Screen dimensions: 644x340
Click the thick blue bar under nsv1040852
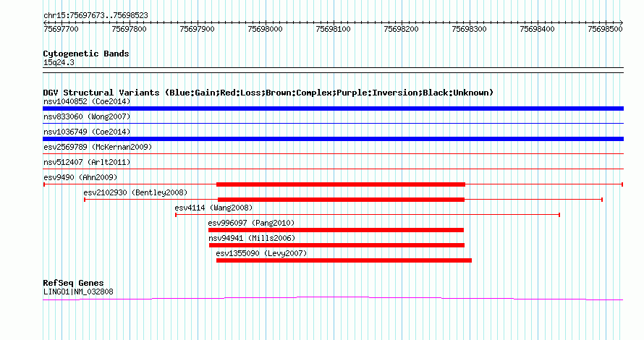point(333,109)
